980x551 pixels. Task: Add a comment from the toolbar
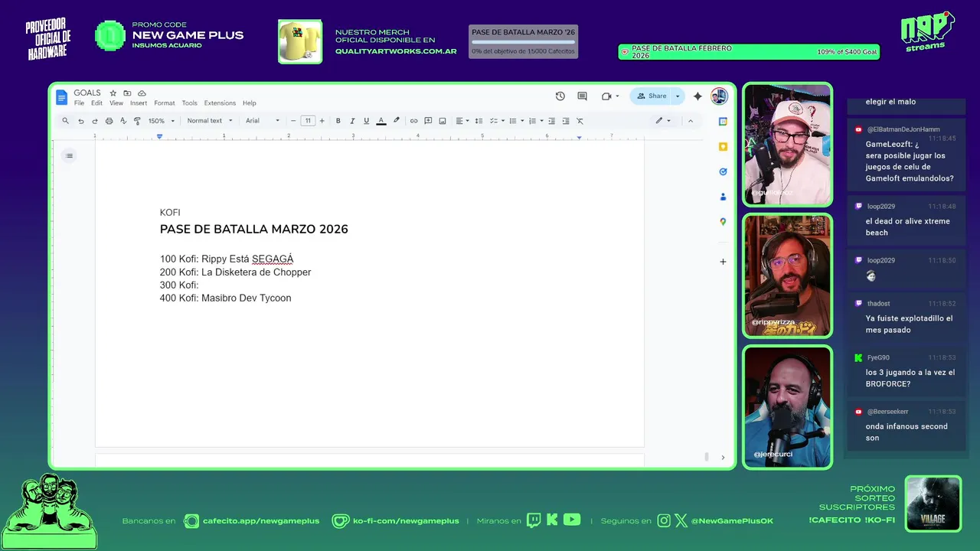tap(428, 121)
